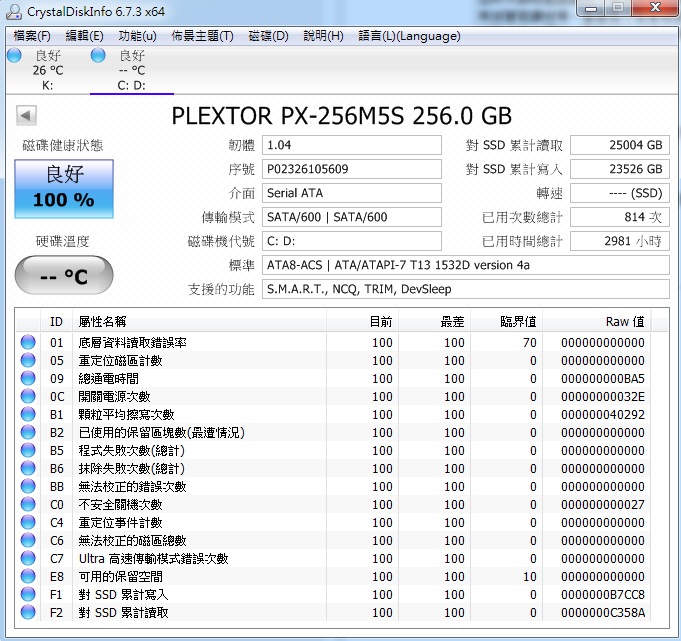The width and height of the screenshot is (681, 641).
Task: Click raw value 00000000032E
Action: point(603,396)
